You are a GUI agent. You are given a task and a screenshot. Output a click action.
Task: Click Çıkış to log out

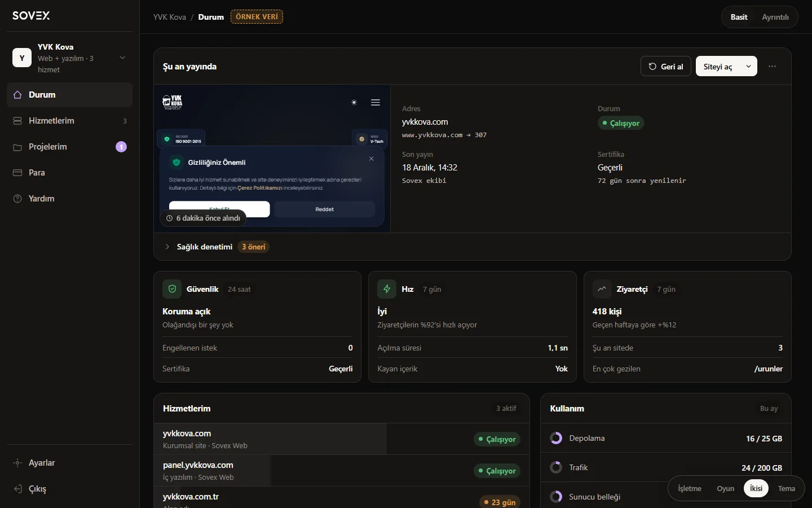coord(69,489)
